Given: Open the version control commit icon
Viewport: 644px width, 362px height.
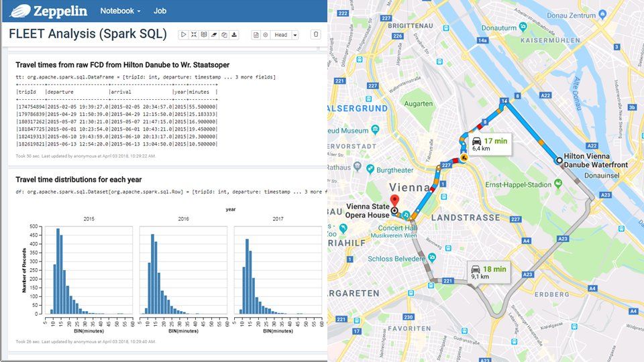Looking at the screenshot, I should (256, 35).
